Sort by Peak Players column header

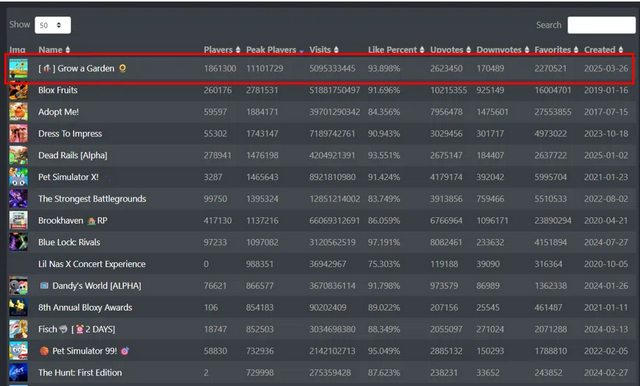tap(275, 50)
